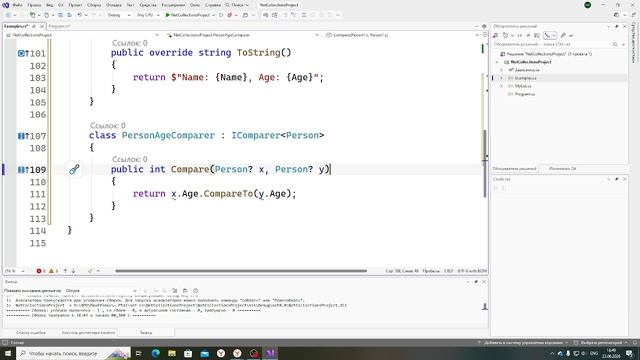Open the Тест menu
Viewport: 640px width, 360px height.
tap(130, 5)
